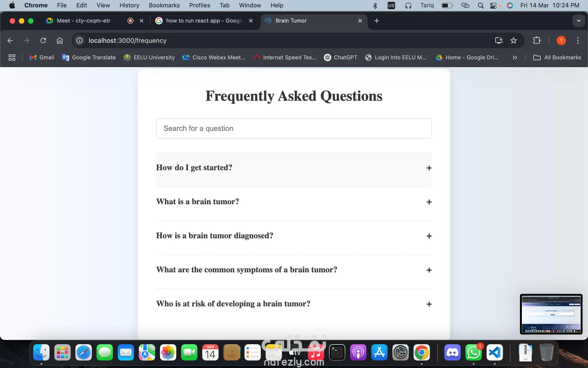Open the Extensions puzzle icon
This screenshot has width=588, height=368.
point(537,40)
